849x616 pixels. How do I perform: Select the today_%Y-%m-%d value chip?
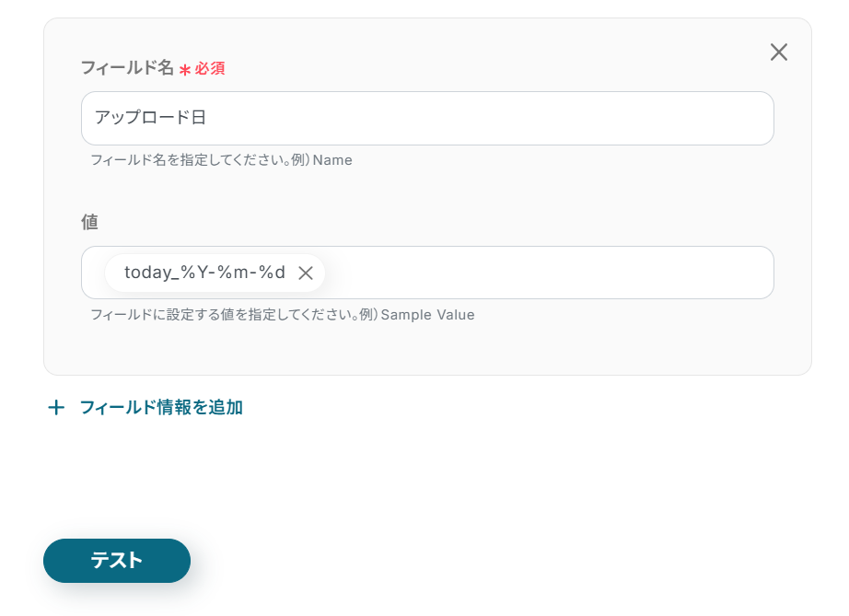(x=204, y=273)
